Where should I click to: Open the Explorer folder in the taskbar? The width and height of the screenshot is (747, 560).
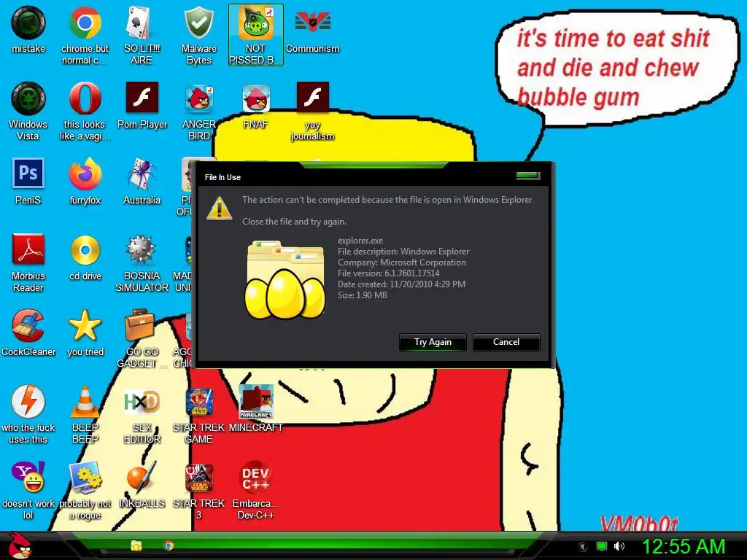[136, 545]
